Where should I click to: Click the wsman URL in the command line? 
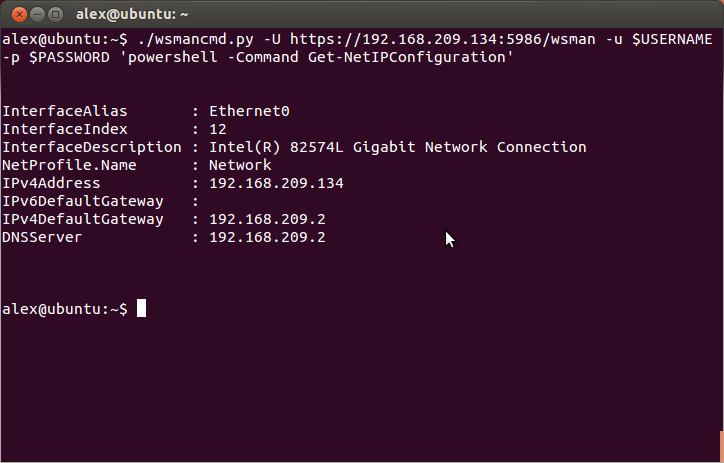point(443,39)
